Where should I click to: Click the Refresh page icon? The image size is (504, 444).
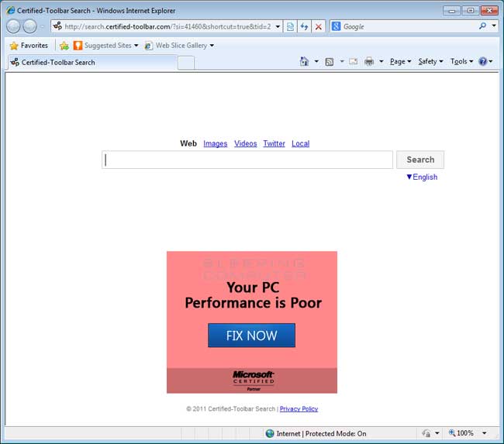(304, 26)
